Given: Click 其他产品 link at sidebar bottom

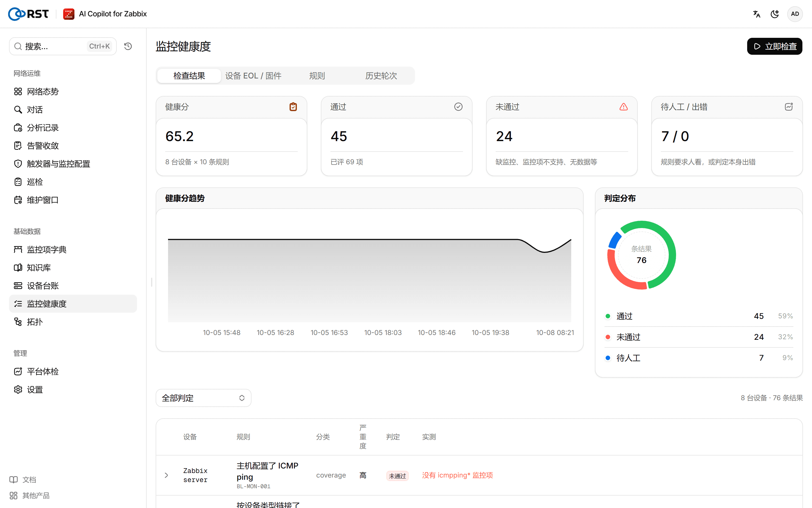Looking at the screenshot, I should click(x=30, y=495).
